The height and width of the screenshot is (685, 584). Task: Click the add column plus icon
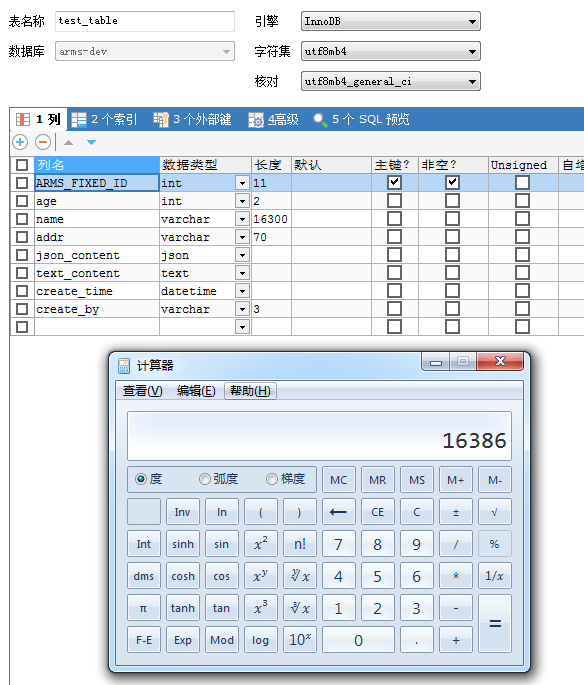click(20, 142)
